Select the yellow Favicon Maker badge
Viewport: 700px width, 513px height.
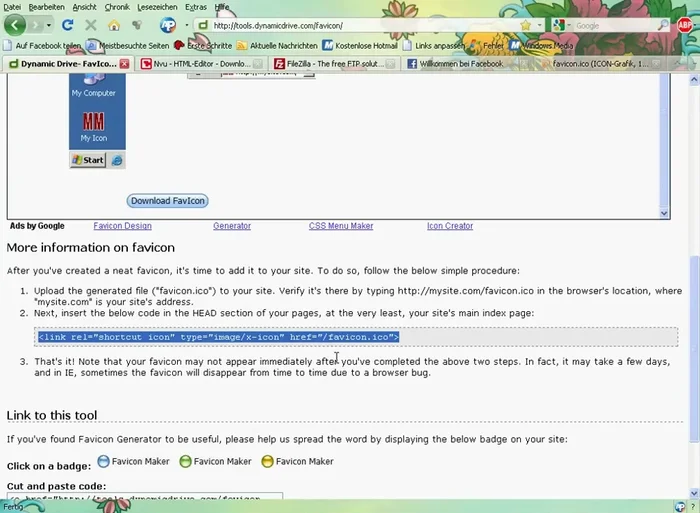coord(298,461)
